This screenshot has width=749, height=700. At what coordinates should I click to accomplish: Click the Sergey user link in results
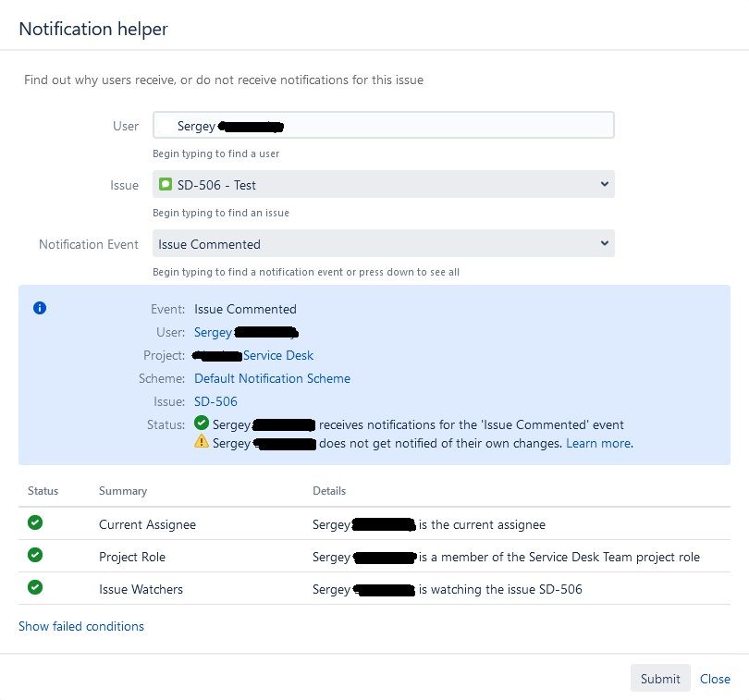click(x=213, y=333)
